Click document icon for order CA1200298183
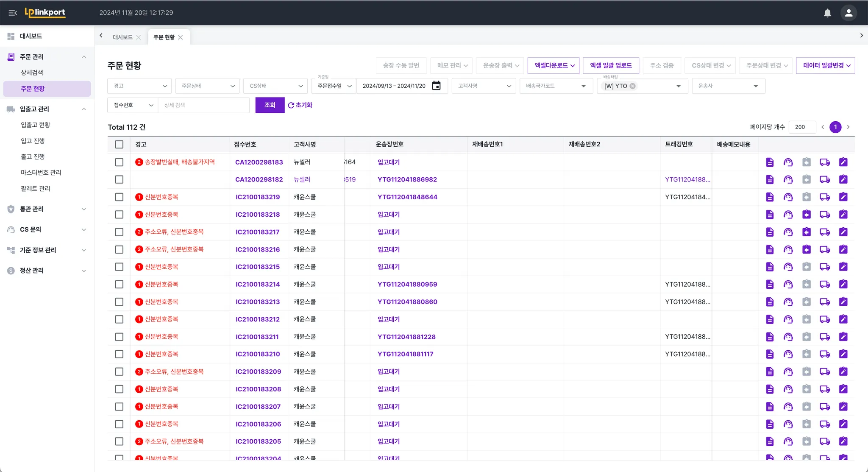Viewport: 868px width, 472px height. pyautogui.click(x=770, y=162)
